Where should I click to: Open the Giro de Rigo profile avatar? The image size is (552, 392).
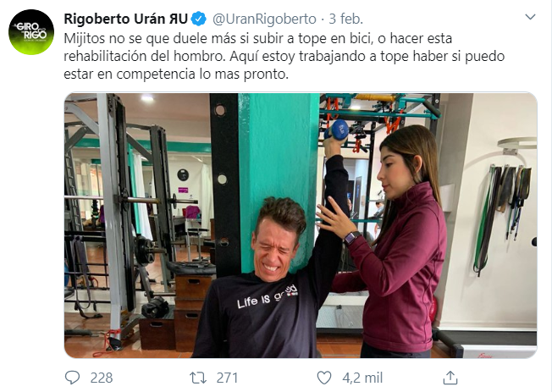(31, 32)
